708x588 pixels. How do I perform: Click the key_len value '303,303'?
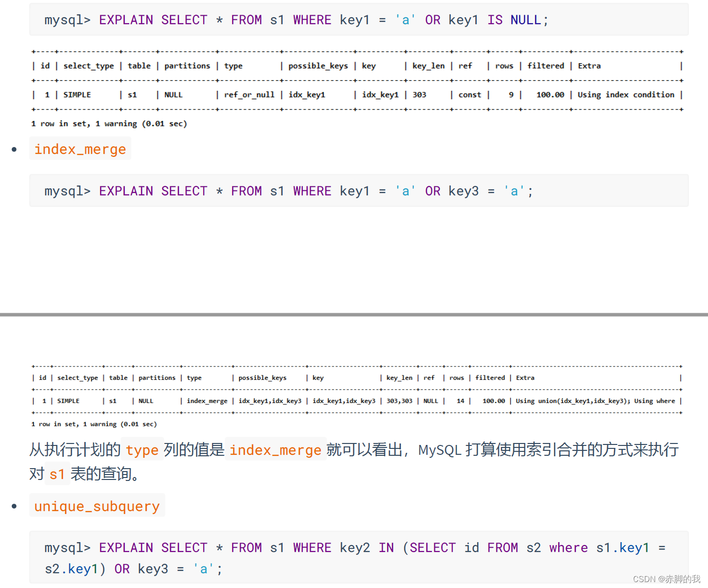399,401
